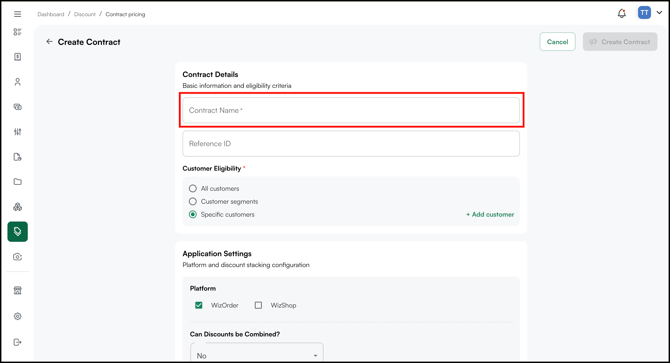
Task: Click the Cancel button
Action: (x=557, y=42)
